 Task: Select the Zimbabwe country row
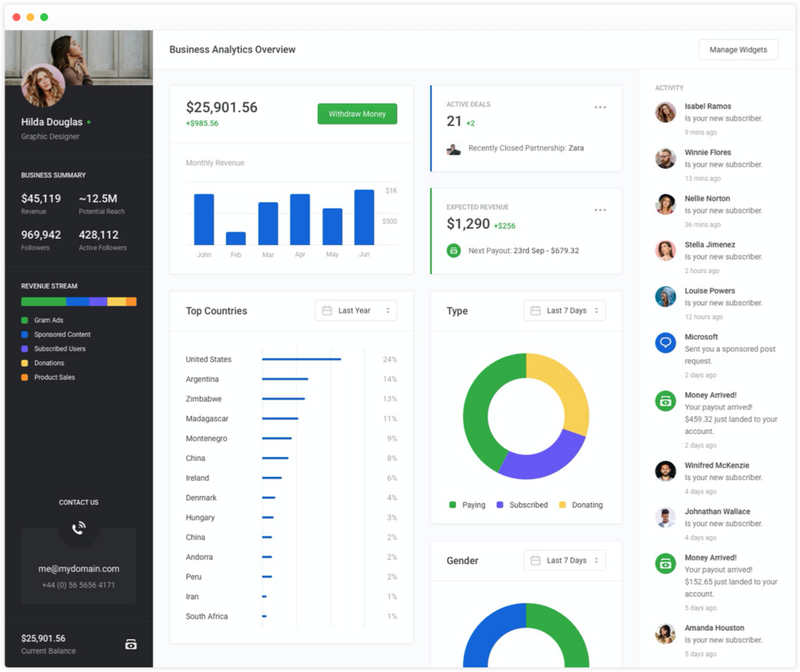(x=291, y=399)
